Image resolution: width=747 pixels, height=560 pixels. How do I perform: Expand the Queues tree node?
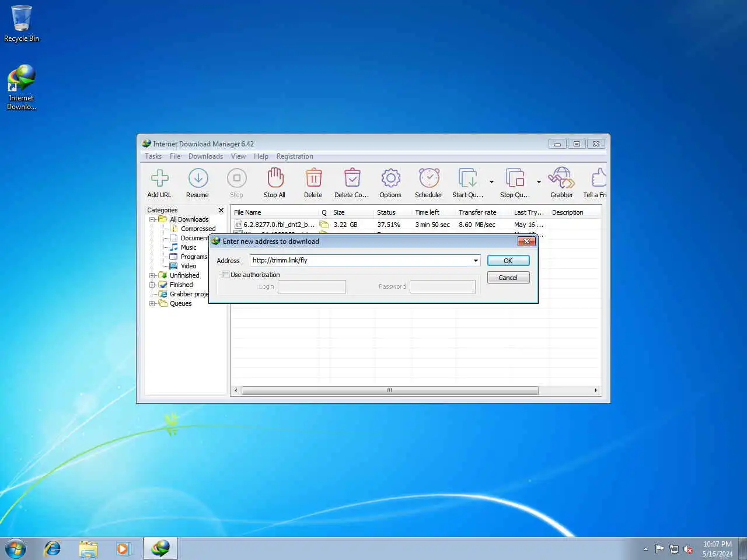152,303
